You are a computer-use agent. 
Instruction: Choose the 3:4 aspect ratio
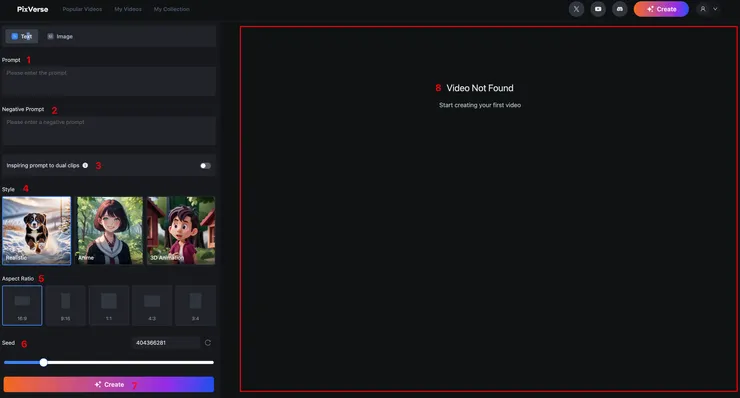[x=195, y=305]
